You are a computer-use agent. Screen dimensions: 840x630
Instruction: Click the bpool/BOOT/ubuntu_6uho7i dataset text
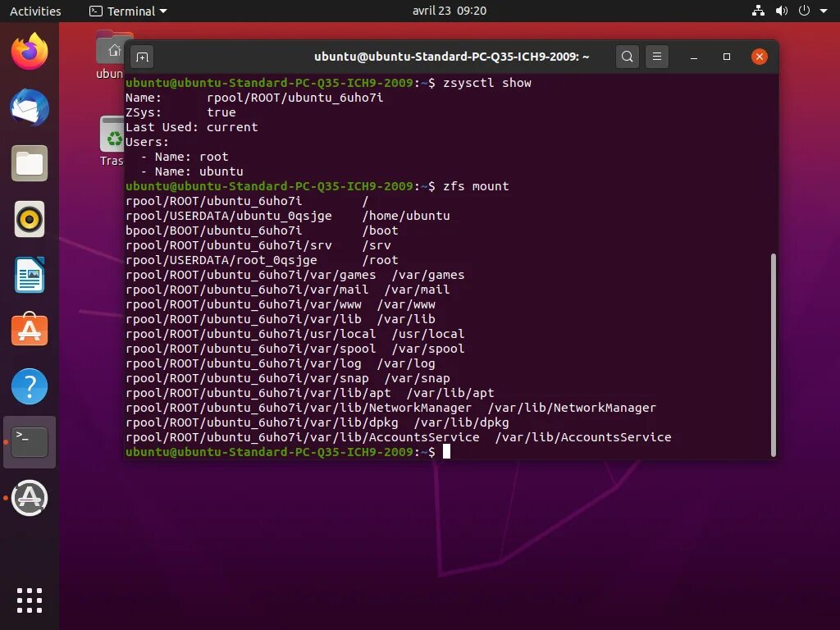pyautogui.click(x=214, y=231)
